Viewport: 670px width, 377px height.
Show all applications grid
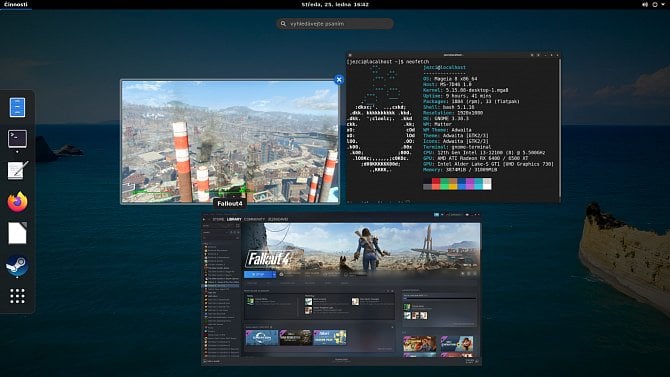pyautogui.click(x=17, y=296)
